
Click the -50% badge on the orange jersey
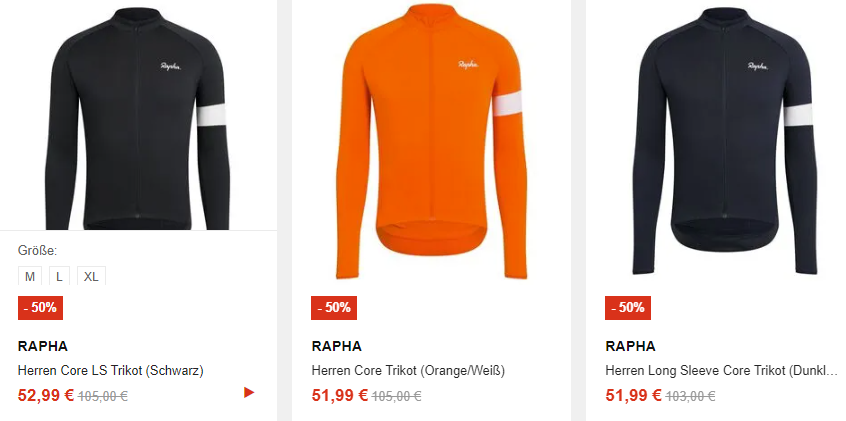[x=334, y=308]
